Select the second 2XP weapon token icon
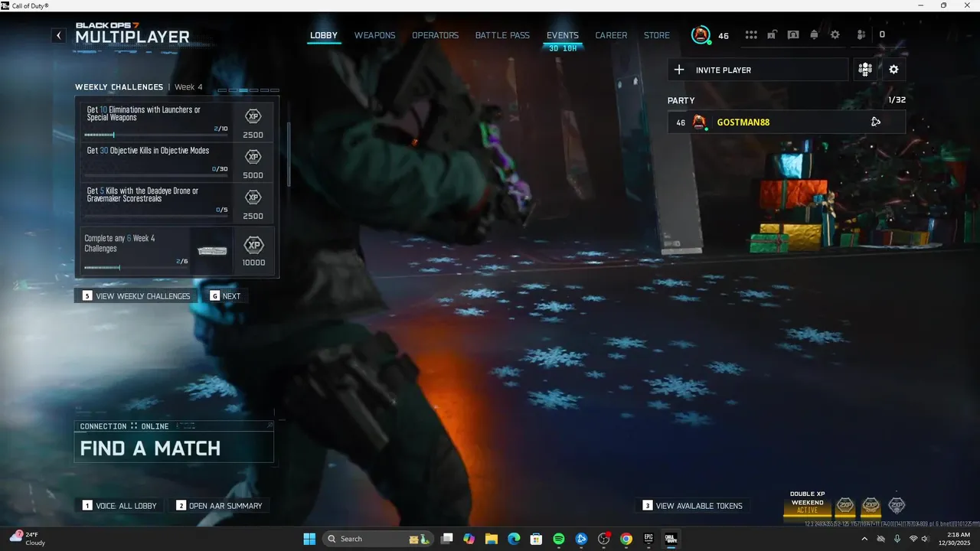 [871, 505]
